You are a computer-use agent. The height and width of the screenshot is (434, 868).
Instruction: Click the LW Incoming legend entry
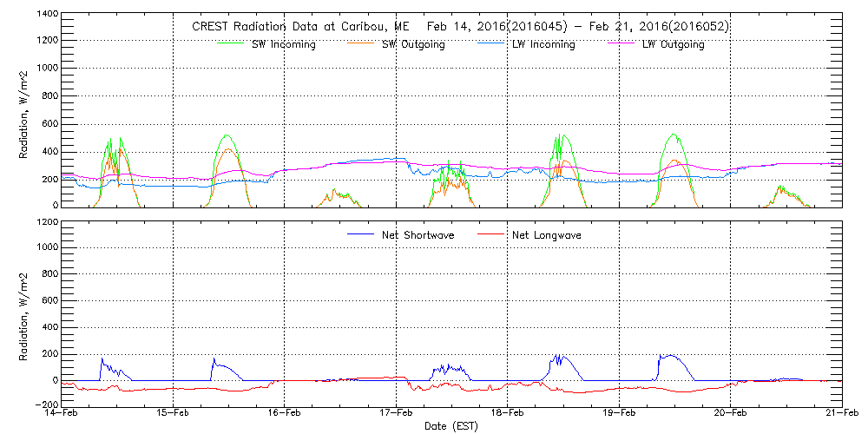click(543, 44)
